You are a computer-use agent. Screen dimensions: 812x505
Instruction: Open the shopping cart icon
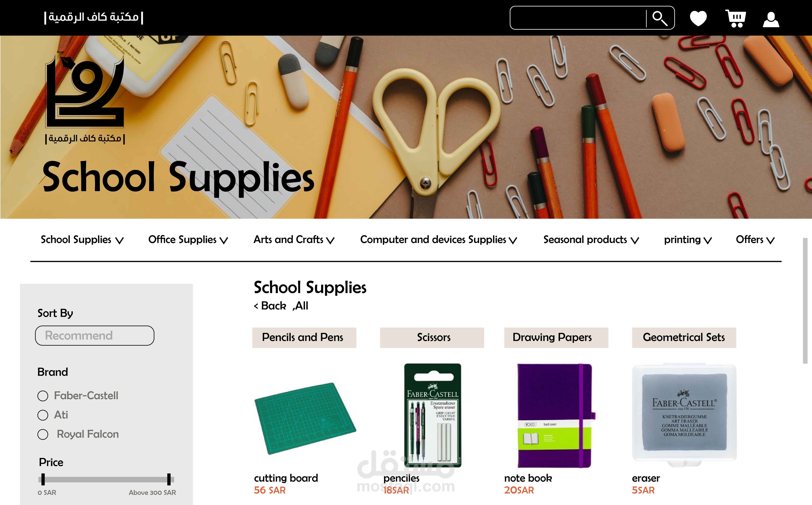736,18
